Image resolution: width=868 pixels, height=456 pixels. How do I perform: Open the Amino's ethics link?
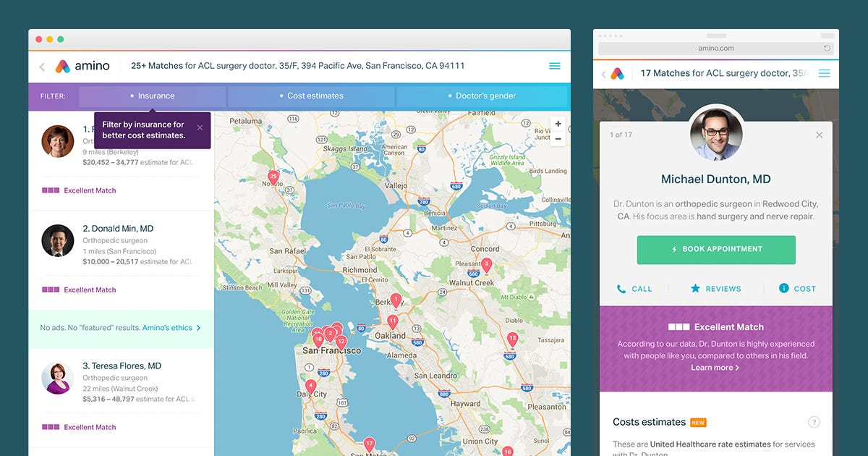pyautogui.click(x=171, y=328)
